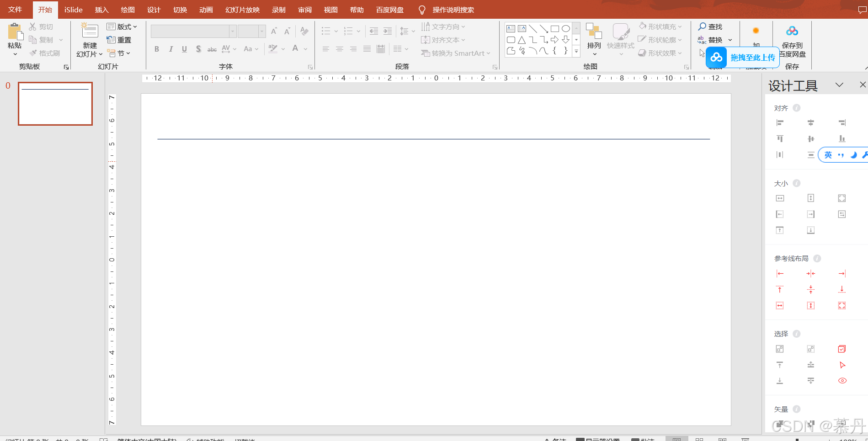
Task: Collapse the 设计工具 panel chevron
Action: point(839,85)
